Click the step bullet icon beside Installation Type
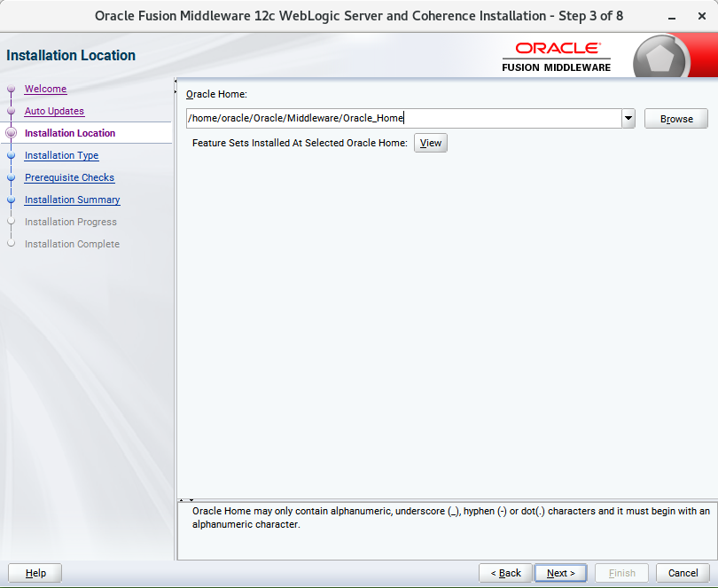The height and width of the screenshot is (588, 718). tap(11, 155)
